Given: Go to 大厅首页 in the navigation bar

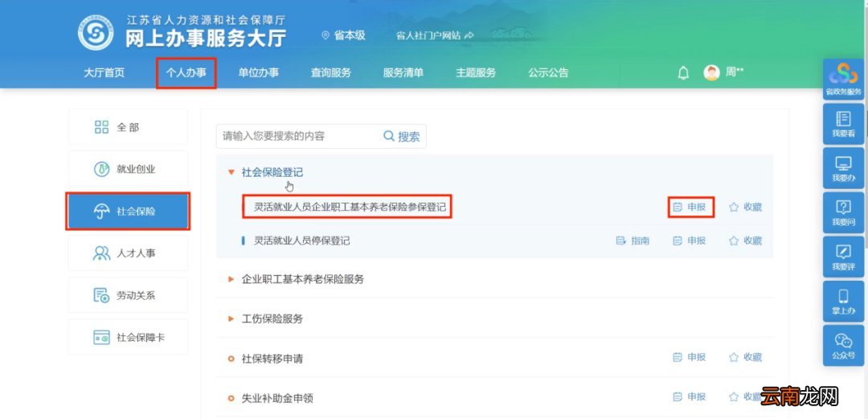Looking at the screenshot, I should click(104, 73).
